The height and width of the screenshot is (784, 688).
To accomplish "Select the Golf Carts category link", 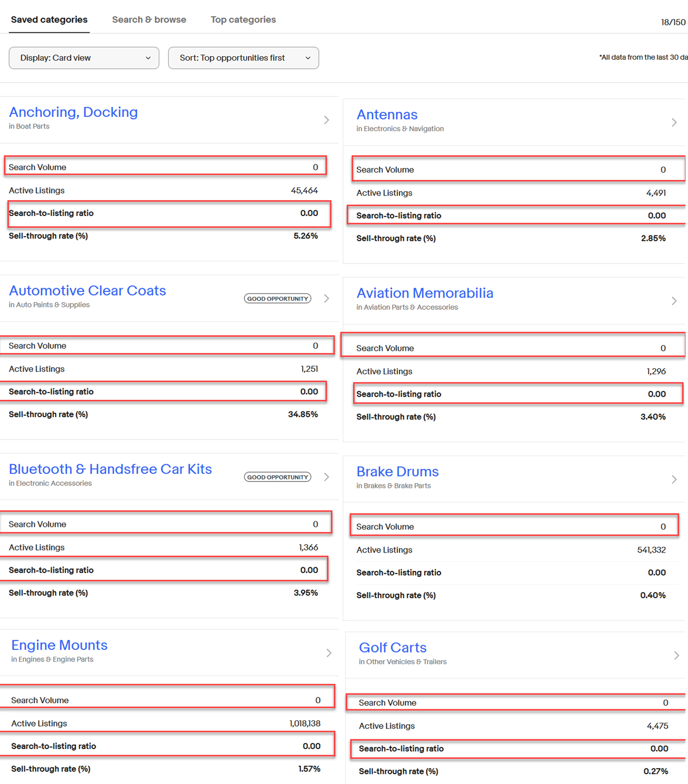I will pos(392,648).
